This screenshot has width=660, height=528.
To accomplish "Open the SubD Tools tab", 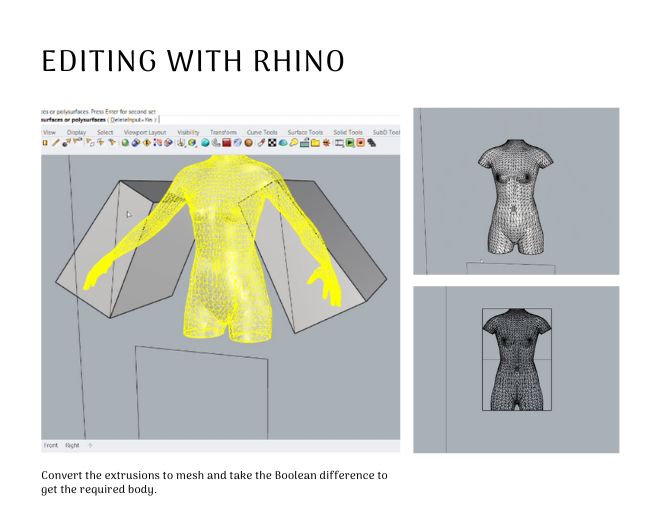I will coord(386,132).
